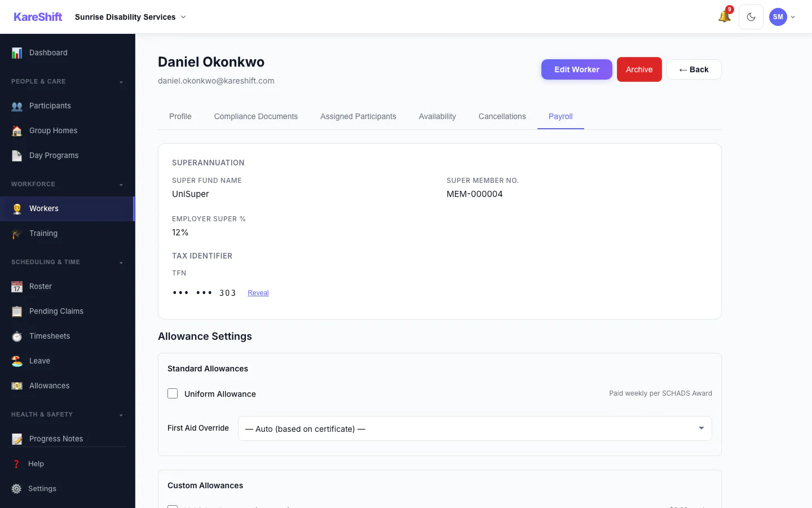Click the employer super value 12%
Screen dimensions: 812x508
180,233
